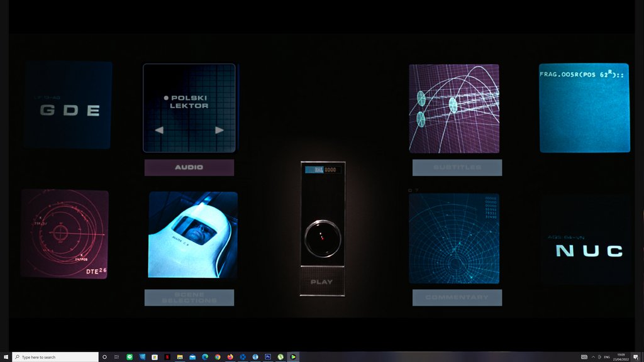Screen dimensions: 644x362
Task: Open the touch keyboard tray icon
Action: [x=584, y=357]
